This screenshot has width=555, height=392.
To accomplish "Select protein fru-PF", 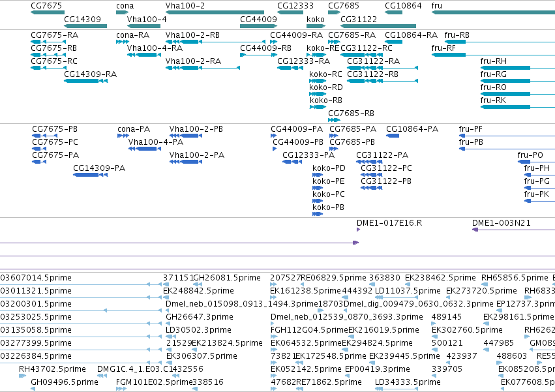I will [470, 129].
